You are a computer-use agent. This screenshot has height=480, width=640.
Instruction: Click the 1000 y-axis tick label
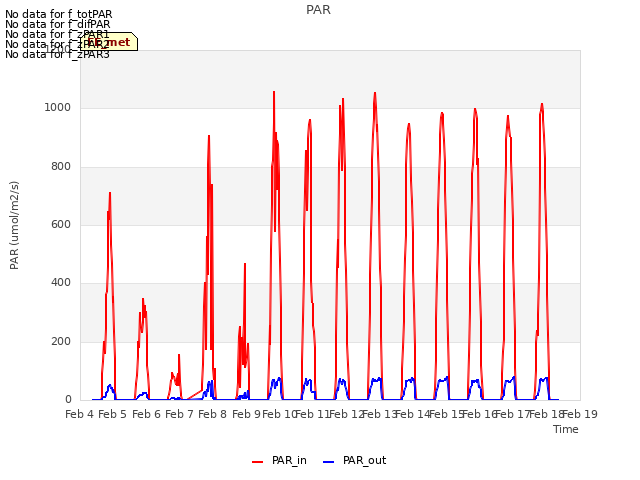[58, 107]
